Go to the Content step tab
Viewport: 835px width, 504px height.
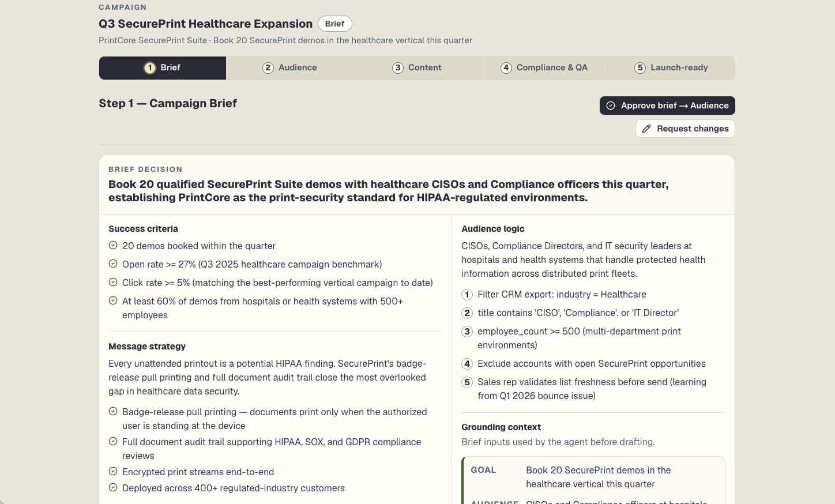417,68
